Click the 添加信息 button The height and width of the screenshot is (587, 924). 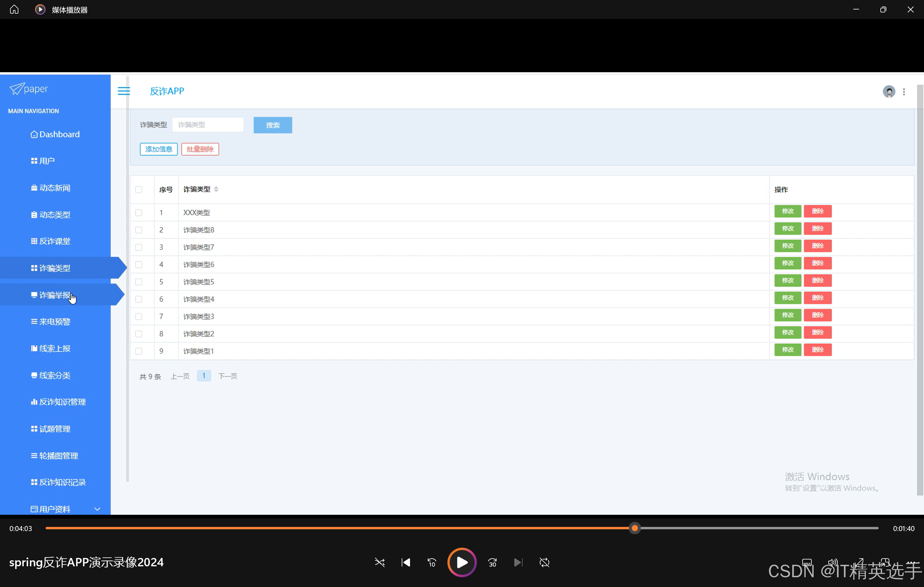[x=158, y=149]
